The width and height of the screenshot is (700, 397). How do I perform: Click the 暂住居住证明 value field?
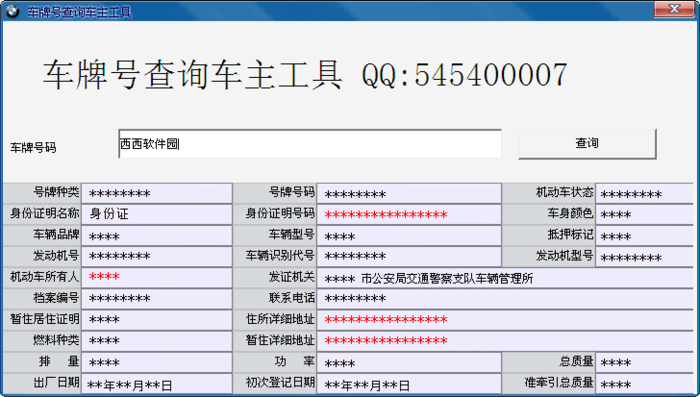(157, 319)
